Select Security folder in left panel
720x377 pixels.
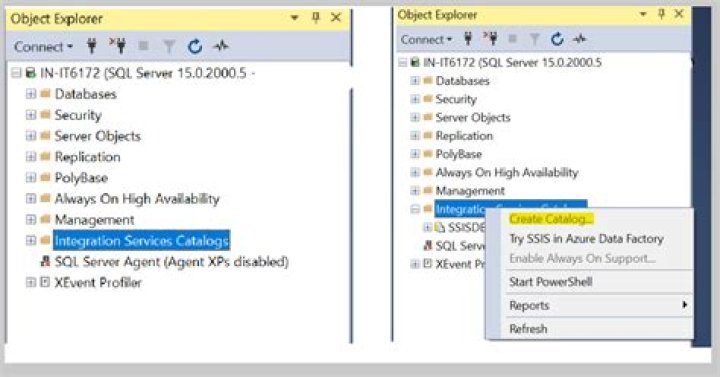[x=78, y=115]
